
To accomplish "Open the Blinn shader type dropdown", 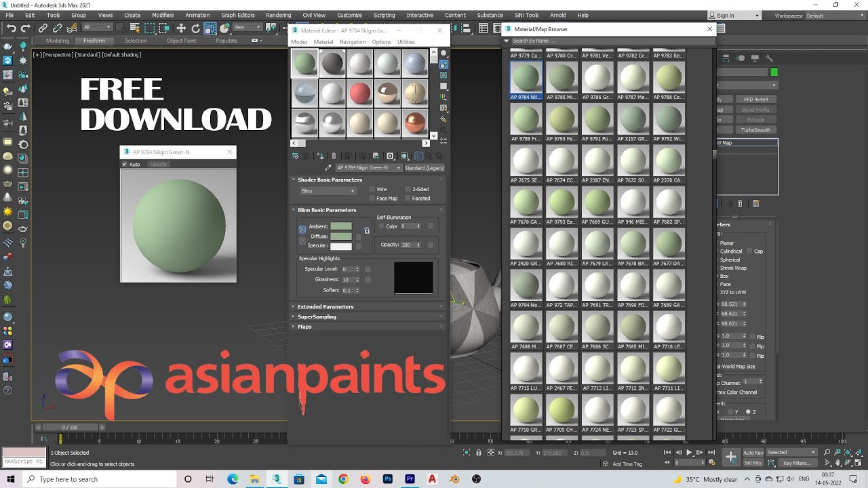I will (x=328, y=191).
